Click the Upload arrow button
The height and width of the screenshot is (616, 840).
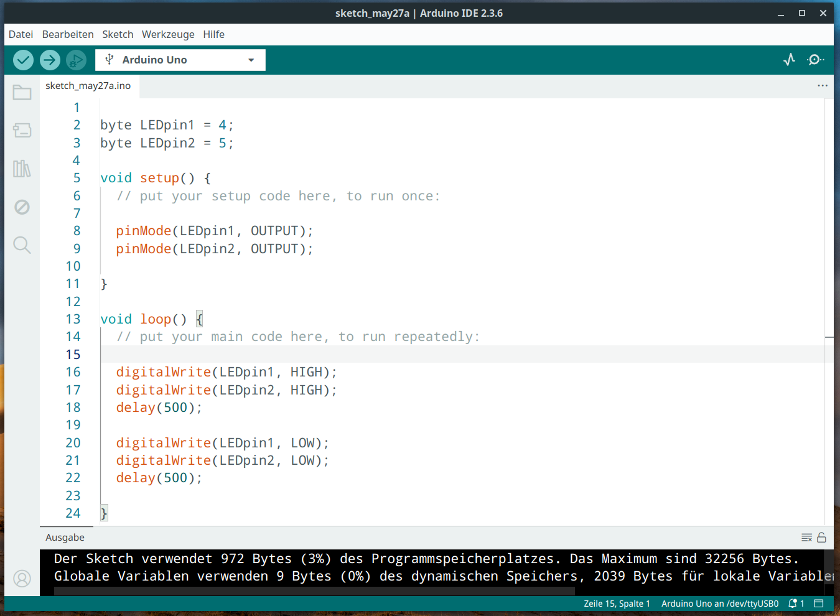click(x=50, y=60)
